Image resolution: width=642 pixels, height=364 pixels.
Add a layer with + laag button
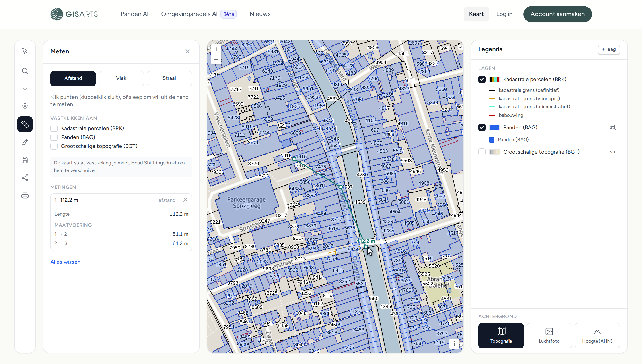pyautogui.click(x=609, y=49)
